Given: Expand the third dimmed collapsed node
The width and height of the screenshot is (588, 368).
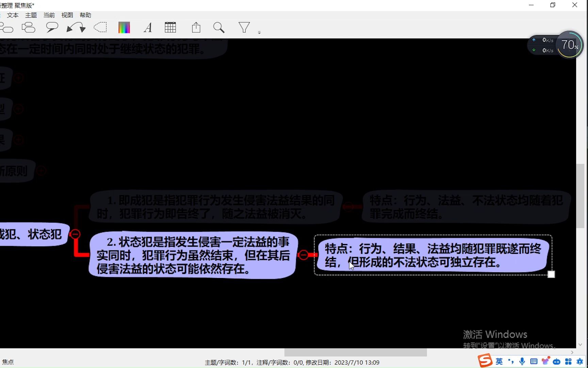Looking at the screenshot, I should 18,139.
